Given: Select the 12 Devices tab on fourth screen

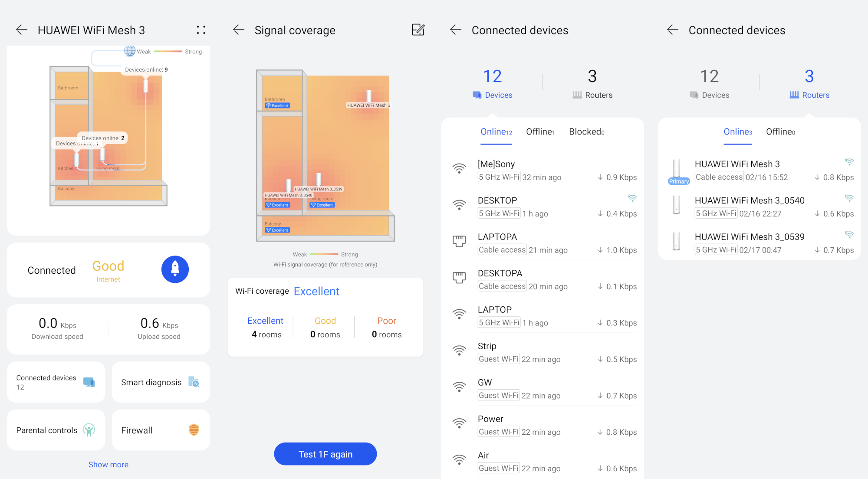Looking at the screenshot, I should click(710, 83).
